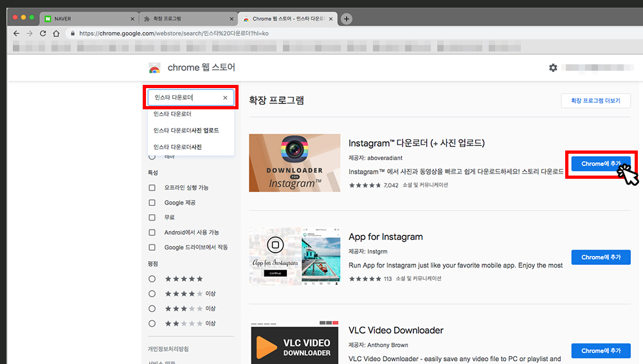The image size is (643, 364).
Task: Switch to the 확장 프로그램 tab
Action: 188,19
